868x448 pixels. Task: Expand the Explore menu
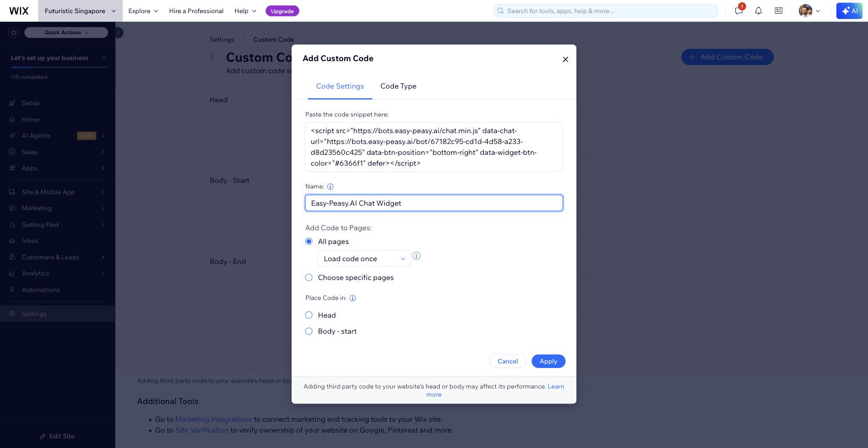click(x=143, y=11)
